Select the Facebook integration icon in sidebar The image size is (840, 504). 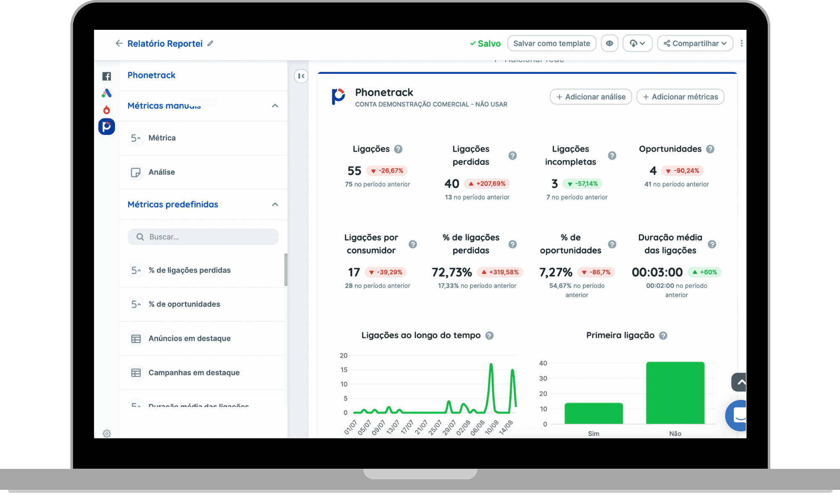(107, 76)
